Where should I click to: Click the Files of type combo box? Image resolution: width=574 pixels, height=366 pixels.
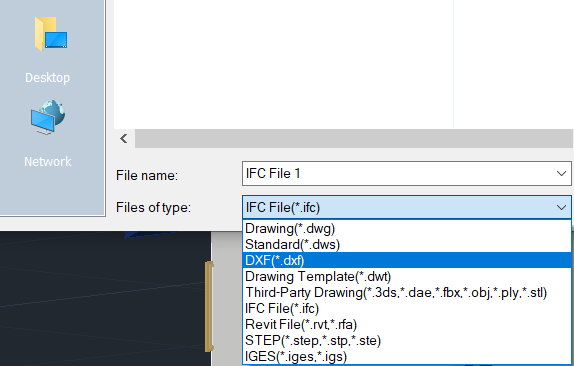point(407,208)
